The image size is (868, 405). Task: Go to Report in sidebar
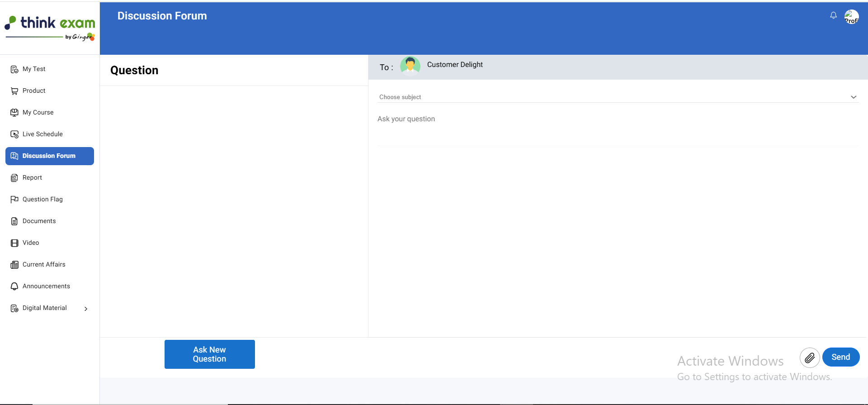click(32, 177)
